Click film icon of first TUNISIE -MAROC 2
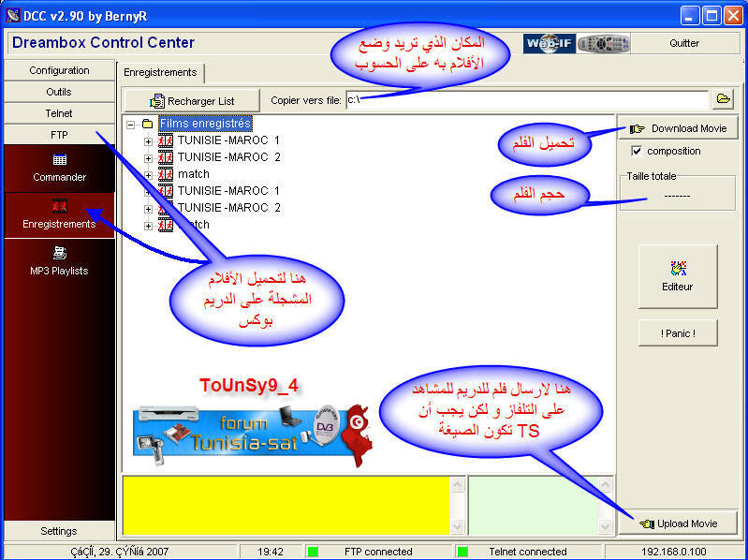748x560 pixels. pyautogui.click(x=166, y=157)
